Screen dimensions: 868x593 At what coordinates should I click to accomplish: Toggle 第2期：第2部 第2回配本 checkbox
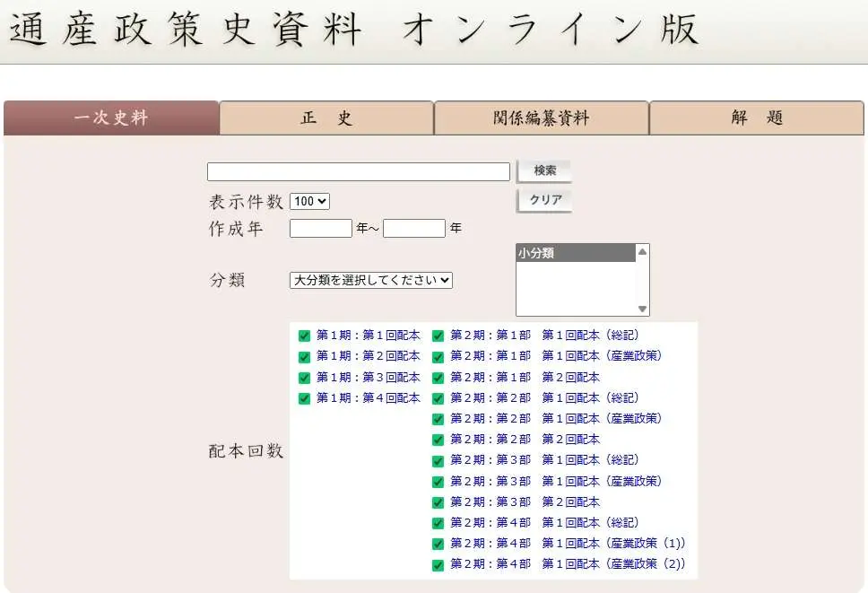[x=438, y=440]
